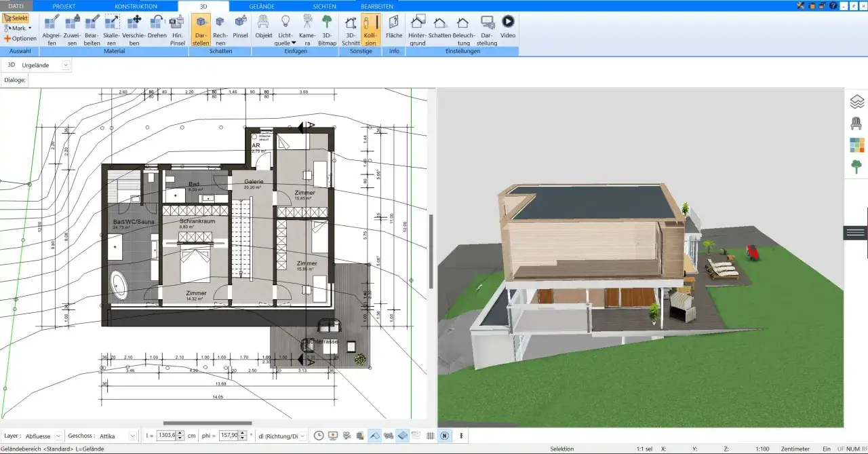Activate the Selekt tool

pyautogui.click(x=16, y=18)
